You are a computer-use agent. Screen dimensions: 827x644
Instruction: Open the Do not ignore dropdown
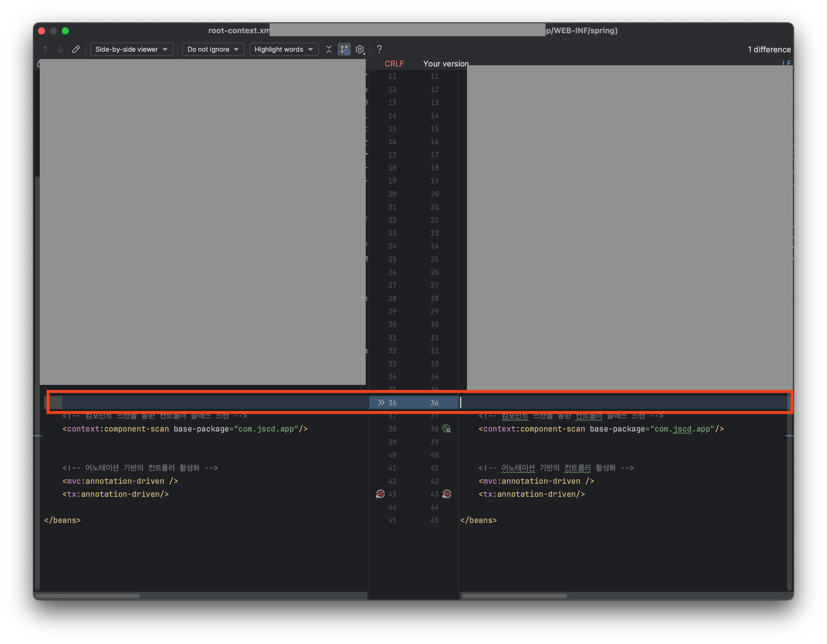coord(213,49)
